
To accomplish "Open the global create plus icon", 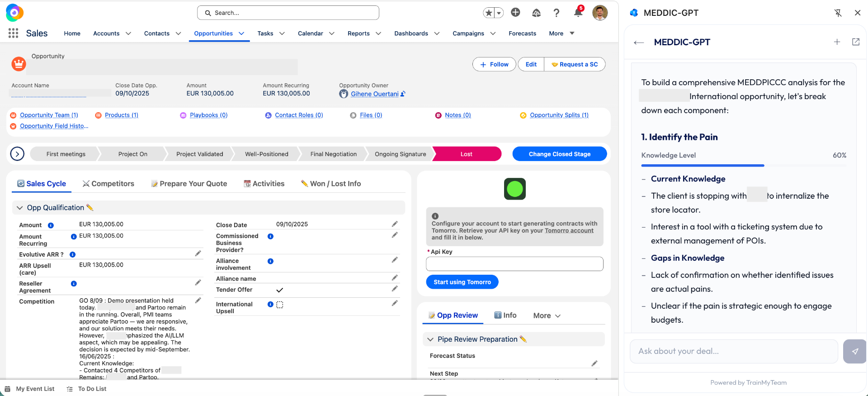I will [x=515, y=12].
